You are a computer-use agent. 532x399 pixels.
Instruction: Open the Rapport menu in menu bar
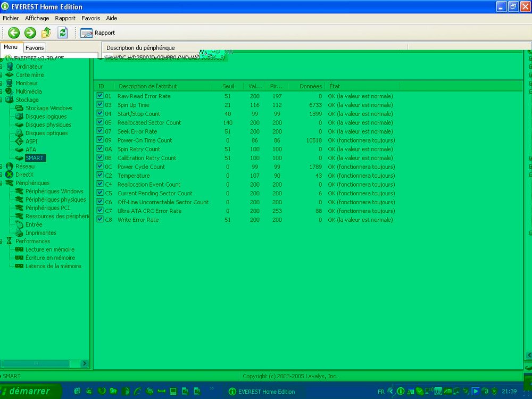click(x=65, y=18)
